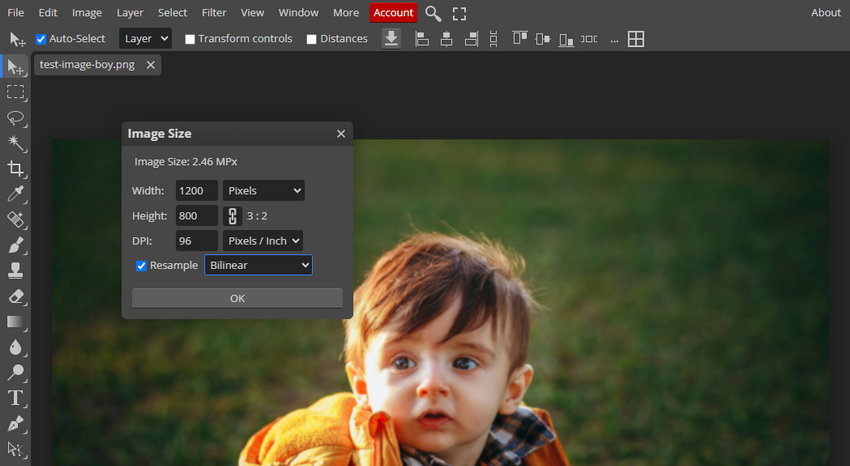Open the Pixels / Inch dropdown
The height and width of the screenshot is (466, 850).
pos(263,241)
